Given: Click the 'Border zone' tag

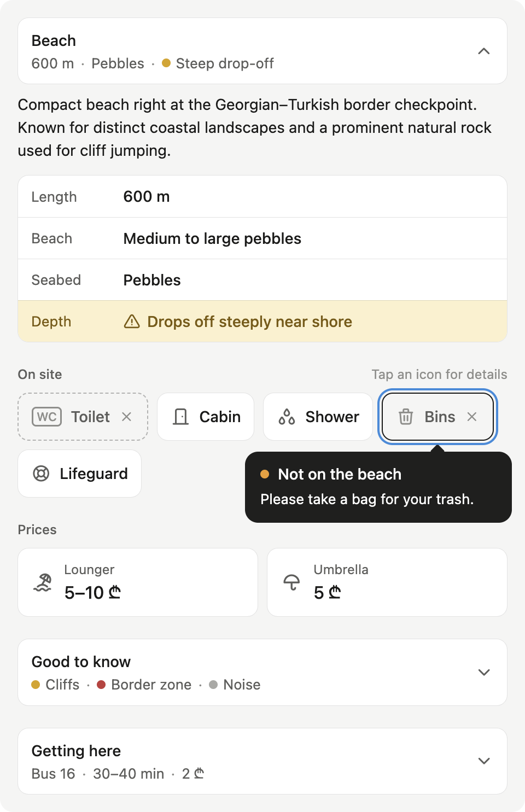Looking at the screenshot, I should pyautogui.click(x=151, y=685).
